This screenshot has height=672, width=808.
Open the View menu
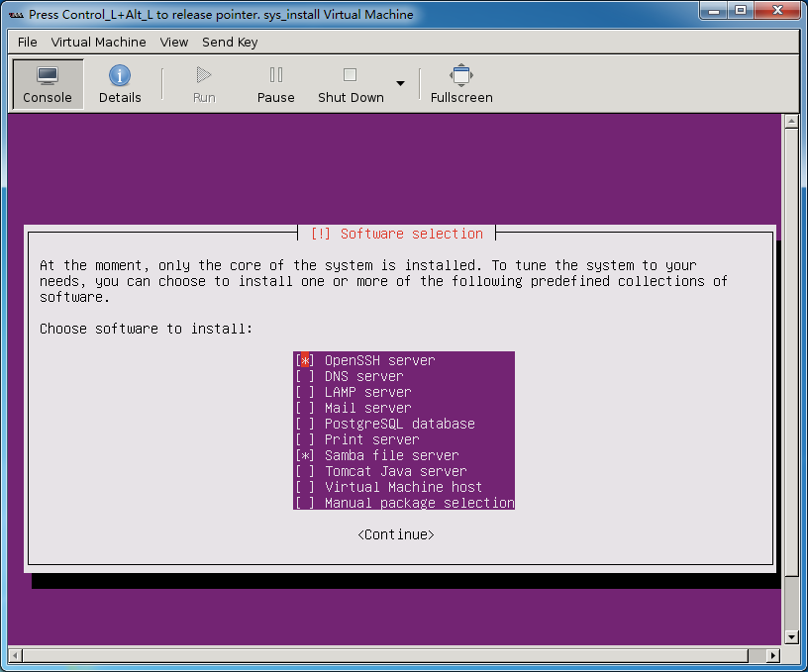click(x=174, y=42)
